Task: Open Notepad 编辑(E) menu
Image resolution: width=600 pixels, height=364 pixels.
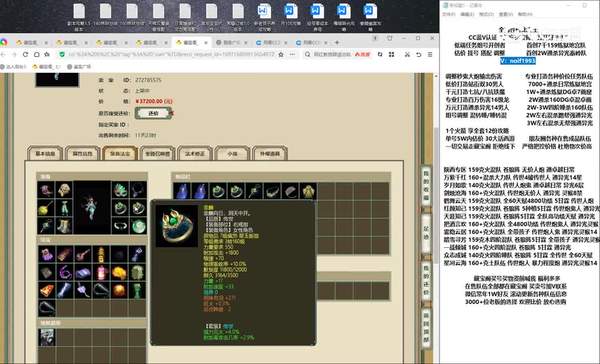Action: 467,14
